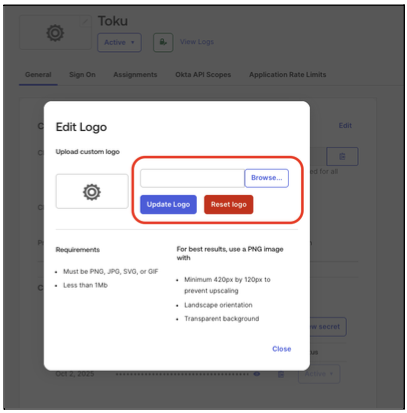Click the Update Logo button
This screenshot has width=407, height=413.
tap(168, 204)
